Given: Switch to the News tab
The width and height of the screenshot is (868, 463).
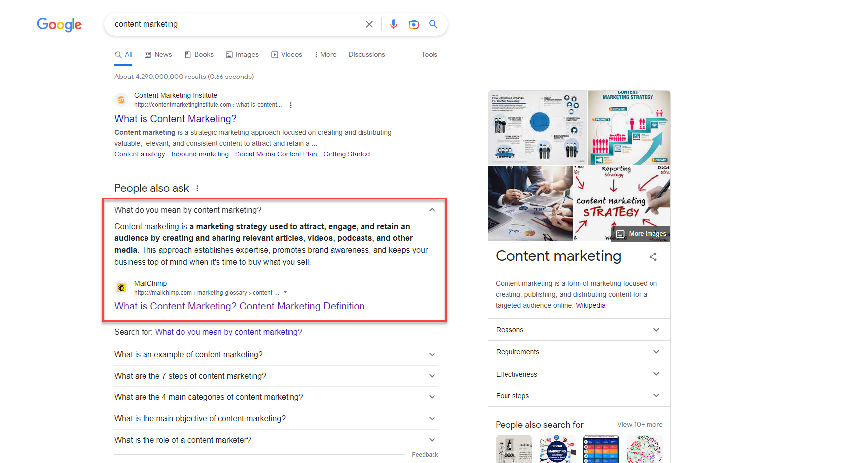Looking at the screenshot, I should 158,55.
